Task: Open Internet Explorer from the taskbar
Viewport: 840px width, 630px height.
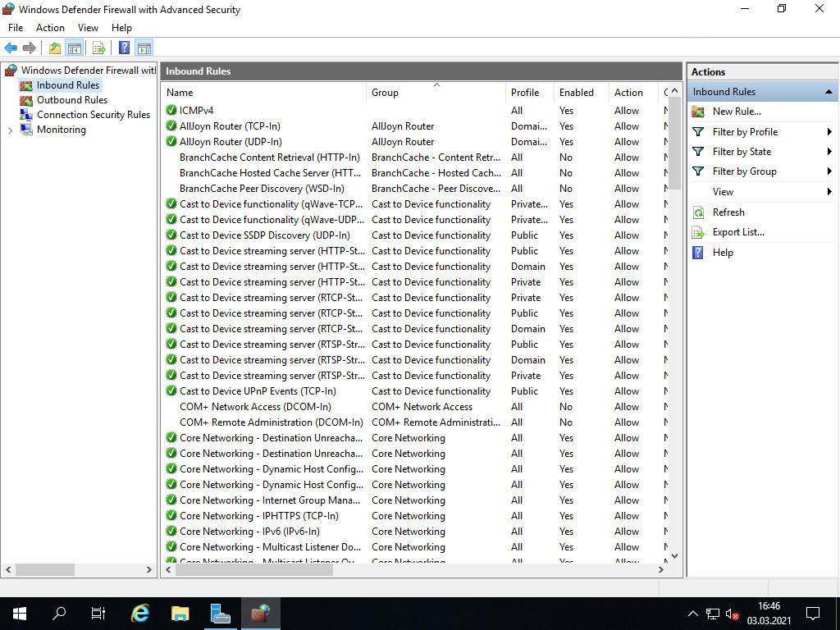Action: coord(141,613)
